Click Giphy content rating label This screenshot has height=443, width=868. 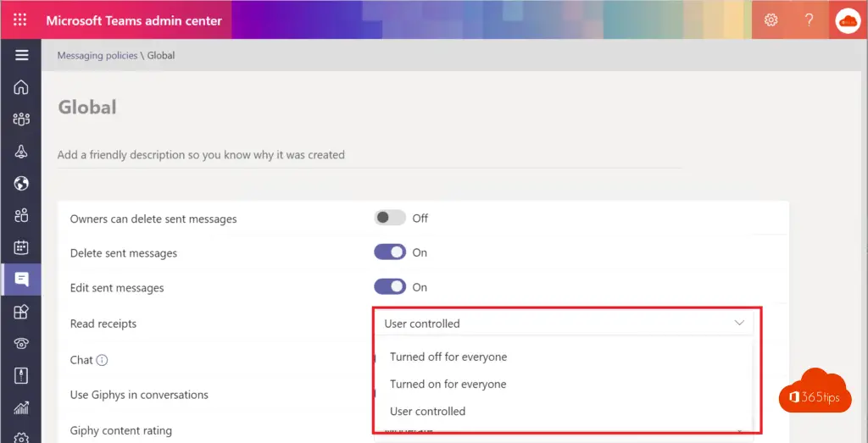[120, 430]
